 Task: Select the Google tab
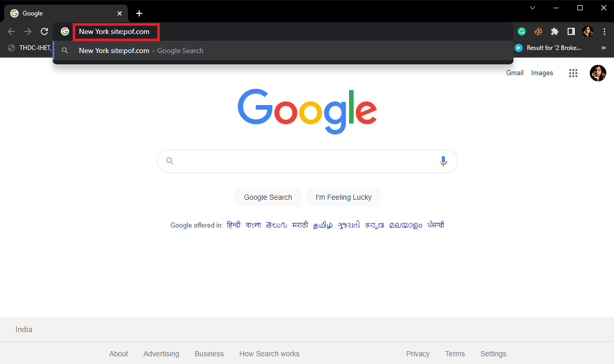pos(66,13)
